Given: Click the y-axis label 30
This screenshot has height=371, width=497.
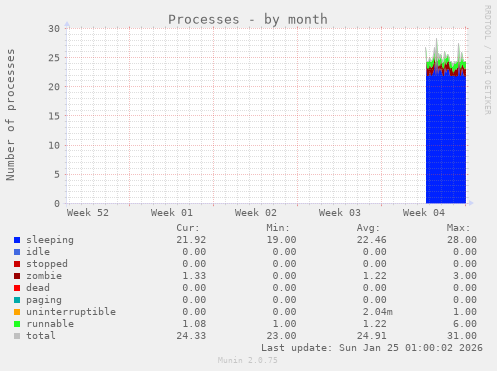Looking at the screenshot, I should (54, 29).
